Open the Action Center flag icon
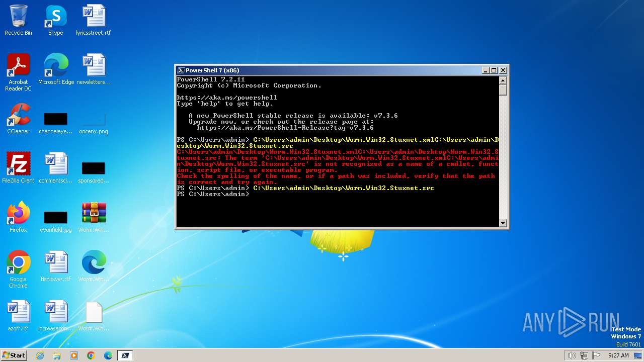 (597, 355)
